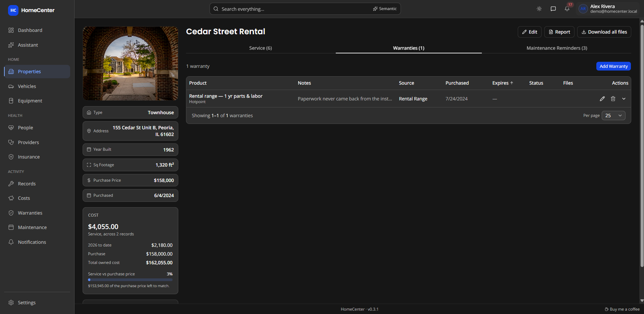This screenshot has width=644, height=314.
Task: Click the Cedar Street Rental property photo
Action: (x=130, y=63)
